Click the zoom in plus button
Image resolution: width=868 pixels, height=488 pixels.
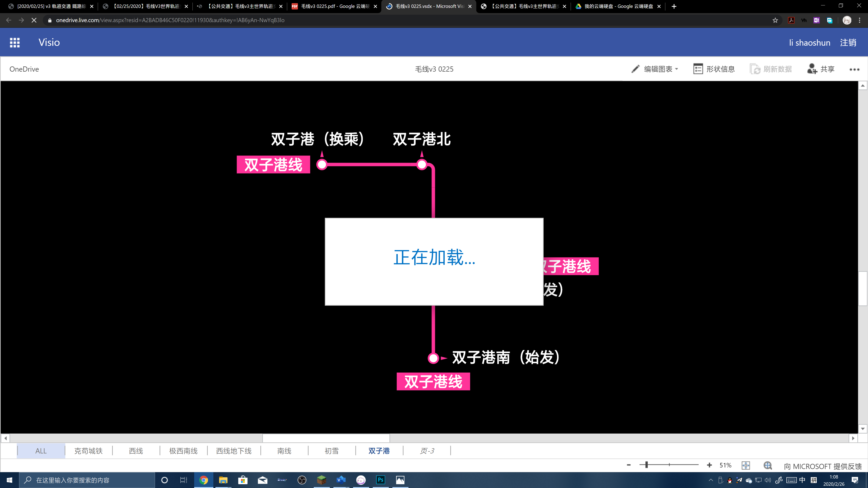709,465
